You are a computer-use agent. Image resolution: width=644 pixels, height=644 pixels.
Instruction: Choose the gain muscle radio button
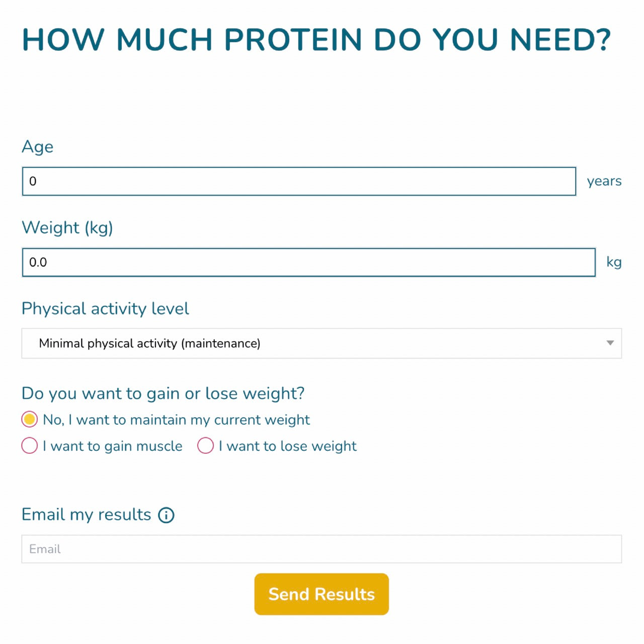tap(30, 446)
